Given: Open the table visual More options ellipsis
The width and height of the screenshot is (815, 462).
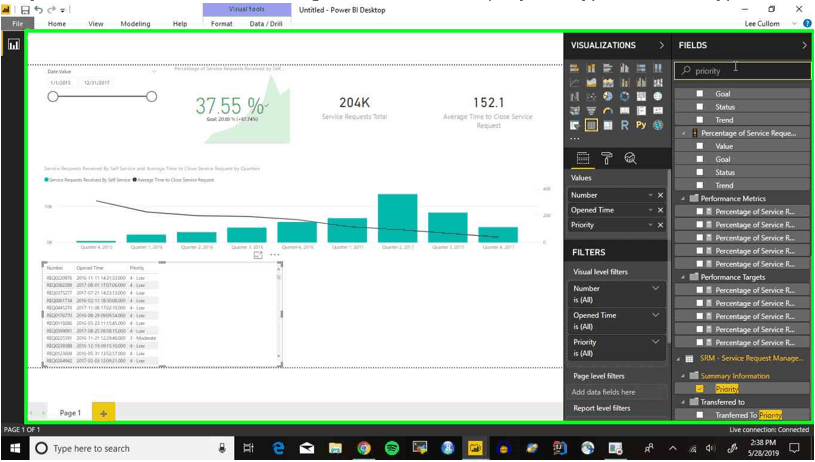Looking at the screenshot, I should (x=274, y=255).
